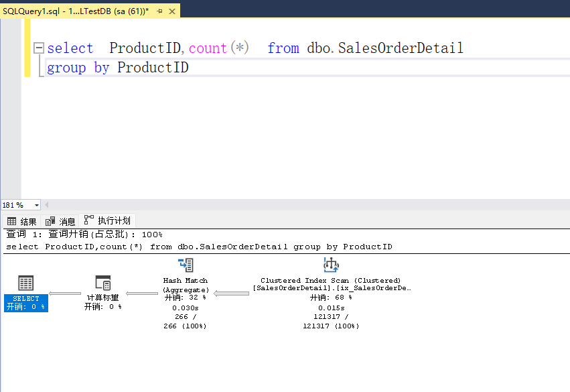Viewport: 570px width, 392px height.
Task: Click the 计算标量 cost '开销: 0 %'
Action: point(103,307)
